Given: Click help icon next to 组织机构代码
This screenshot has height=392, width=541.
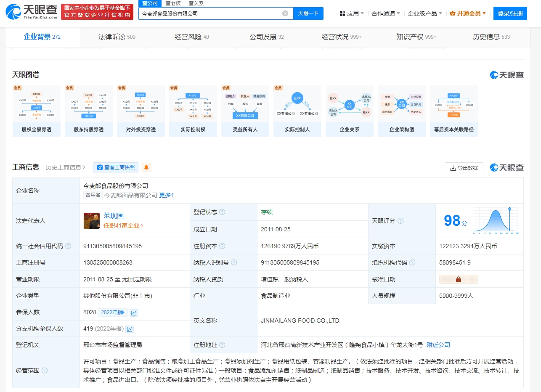Looking at the screenshot, I should pos(412,262).
